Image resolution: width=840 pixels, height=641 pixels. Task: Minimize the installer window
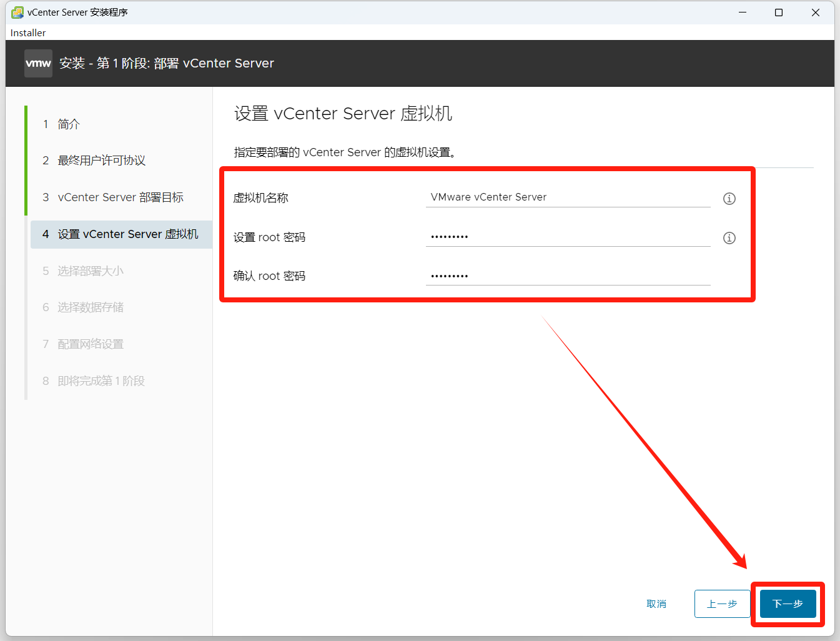pyautogui.click(x=743, y=12)
